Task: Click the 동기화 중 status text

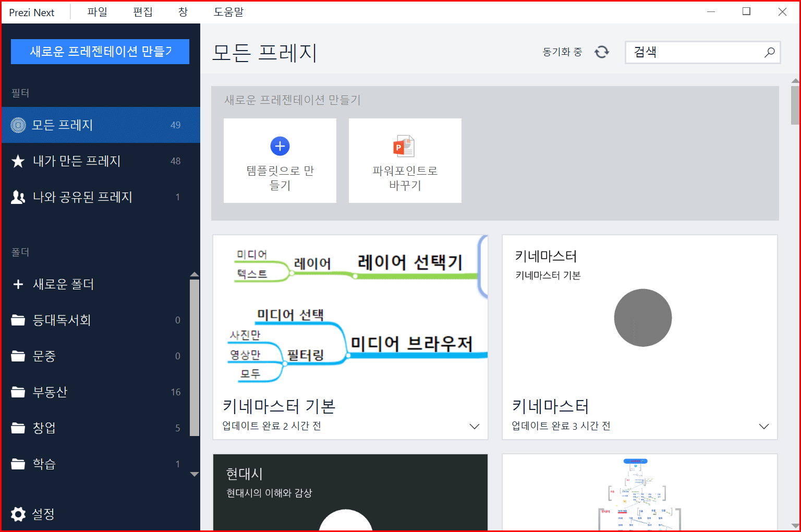Action: 562,52
